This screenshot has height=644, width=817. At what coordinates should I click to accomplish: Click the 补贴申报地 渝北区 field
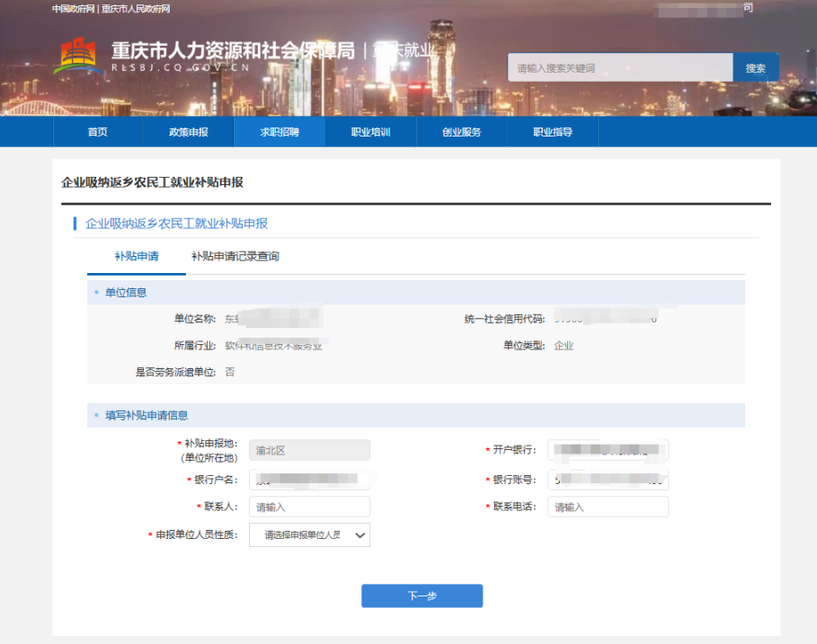pyautogui.click(x=309, y=450)
